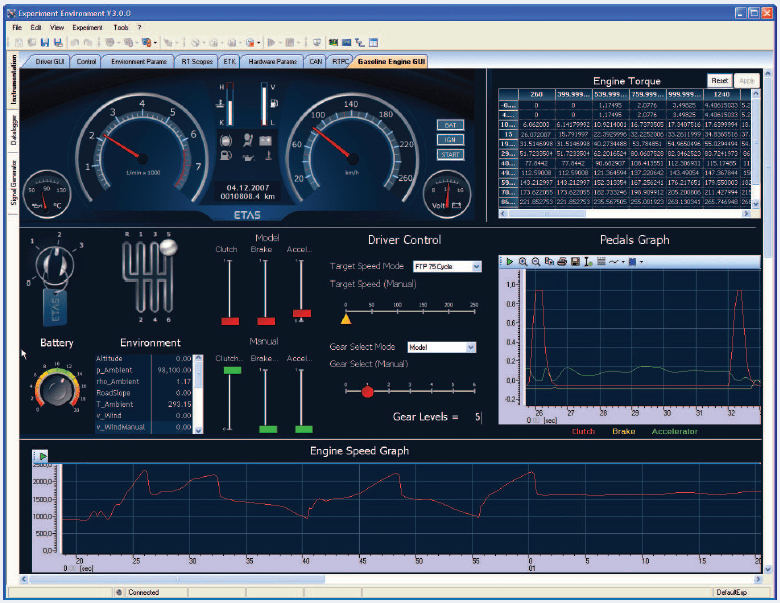Click copy icon on Pedals Graph toolbar
780x603 pixels.
(549, 262)
